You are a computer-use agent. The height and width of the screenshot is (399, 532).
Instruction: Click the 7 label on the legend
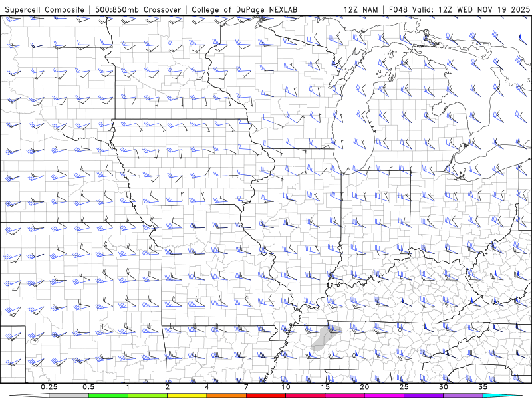coord(246,387)
